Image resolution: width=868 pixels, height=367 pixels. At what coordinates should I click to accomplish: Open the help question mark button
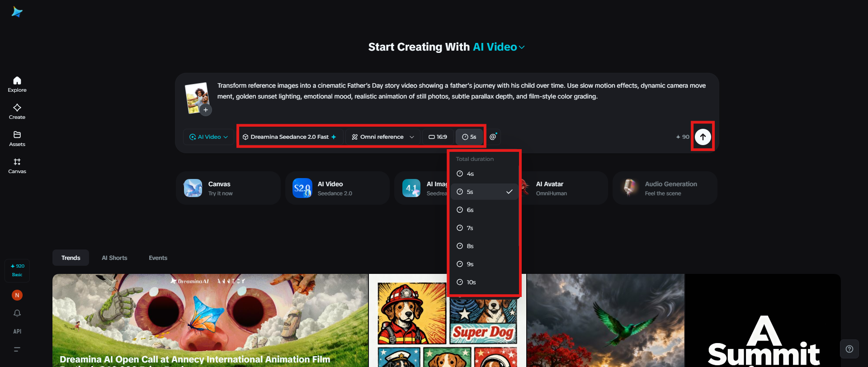pyautogui.click(x=849, y=349)
